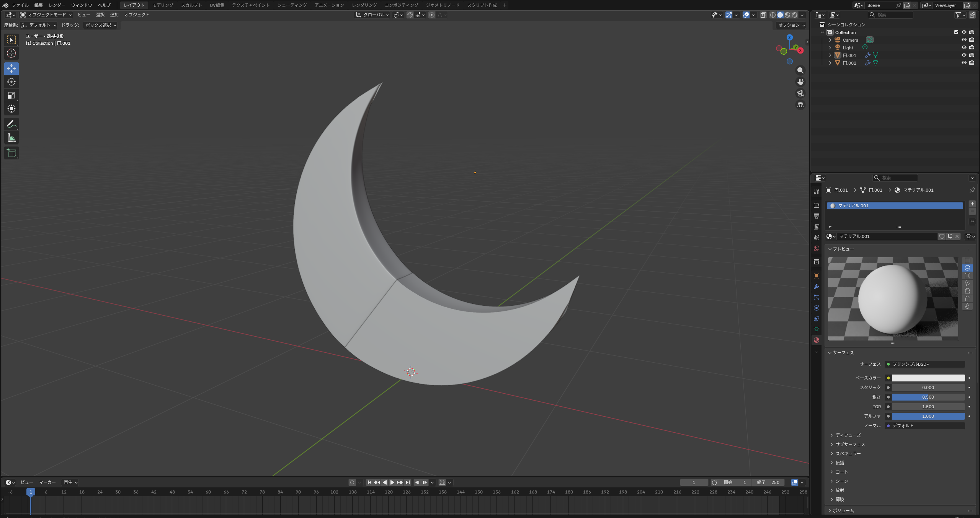Uncheck the Collection exclude checkbox
980x518 pixels.
(956, 32)
